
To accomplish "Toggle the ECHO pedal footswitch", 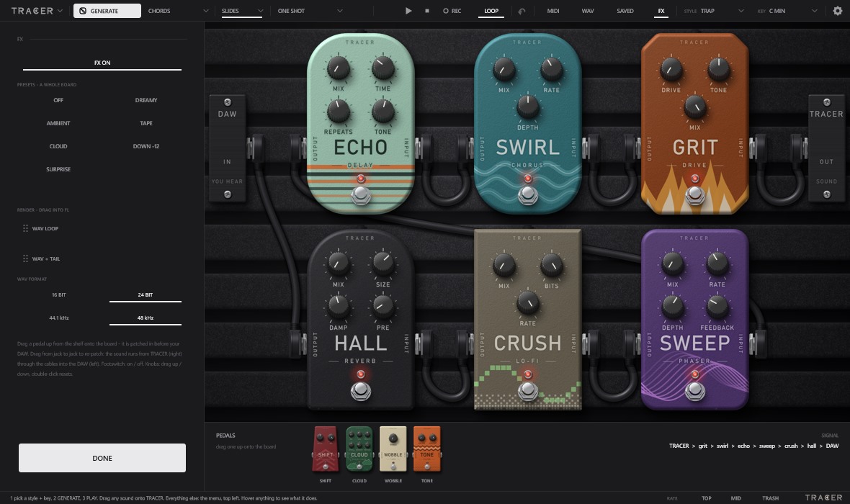I will (360, 196).
